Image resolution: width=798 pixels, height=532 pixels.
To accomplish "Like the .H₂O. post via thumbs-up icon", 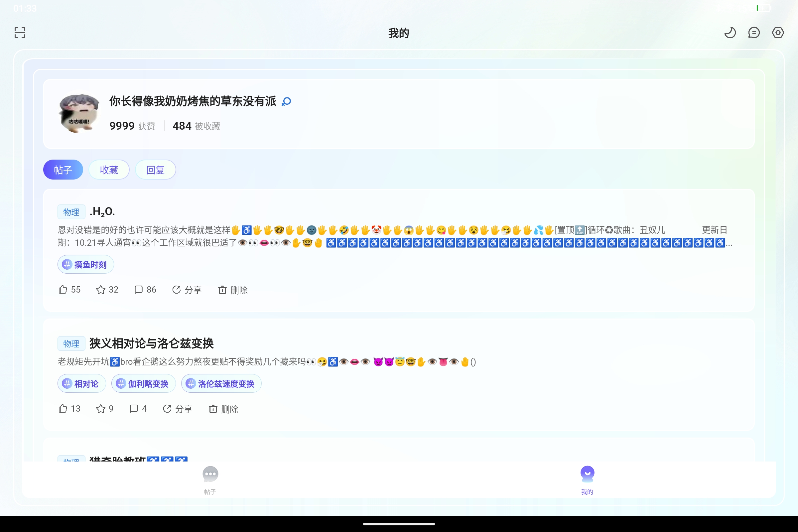I will click(x=62, y=290).
